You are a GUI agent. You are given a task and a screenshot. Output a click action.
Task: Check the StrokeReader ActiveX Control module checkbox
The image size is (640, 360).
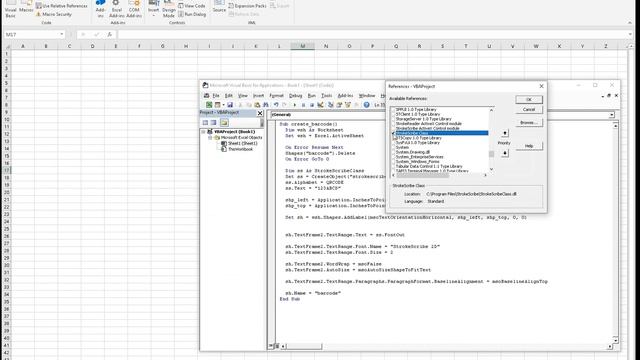[393, 124]
